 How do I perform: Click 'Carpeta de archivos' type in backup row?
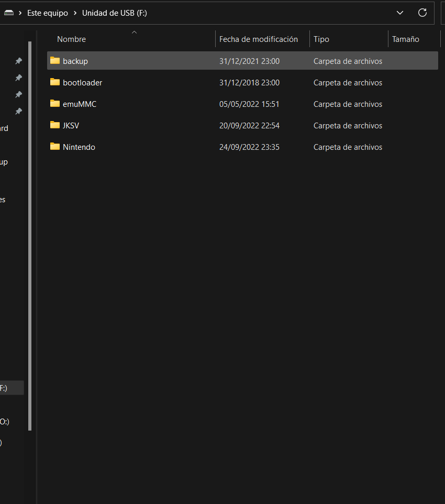pos(348,61)
